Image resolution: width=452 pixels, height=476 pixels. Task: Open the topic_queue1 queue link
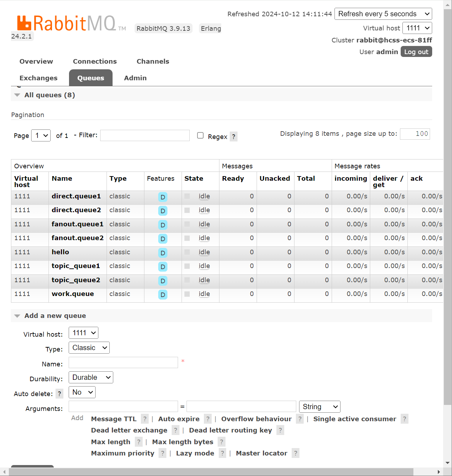click(x=76, y=266)
